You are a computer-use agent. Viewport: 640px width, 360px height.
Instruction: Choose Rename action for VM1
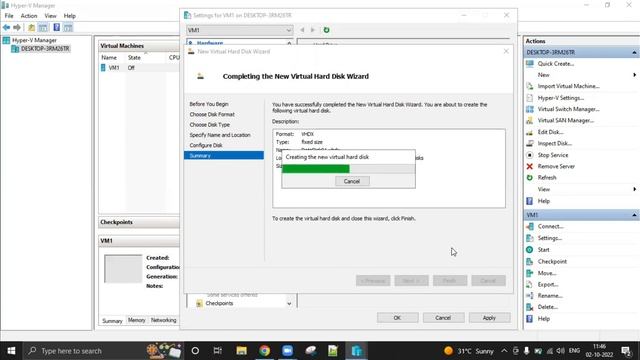550,296
